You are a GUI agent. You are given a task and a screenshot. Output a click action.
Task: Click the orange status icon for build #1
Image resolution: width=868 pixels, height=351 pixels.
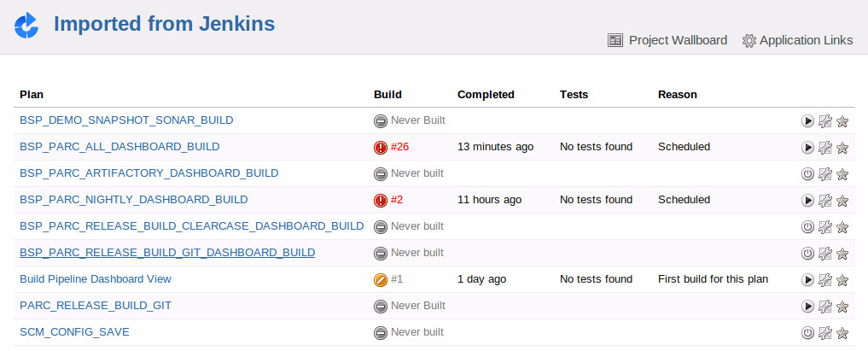[381, 279]
